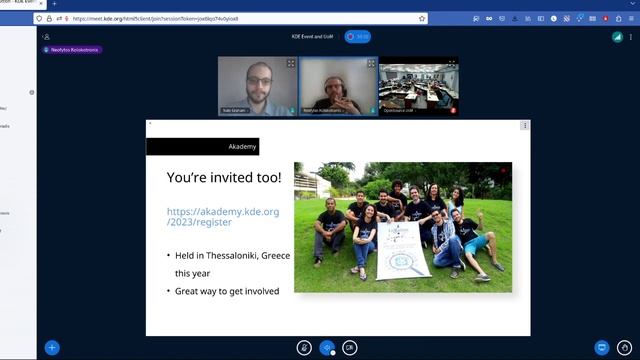Open the Firefox downloads icon
This screenshot has width=640, height=360.
pos(515,19)
